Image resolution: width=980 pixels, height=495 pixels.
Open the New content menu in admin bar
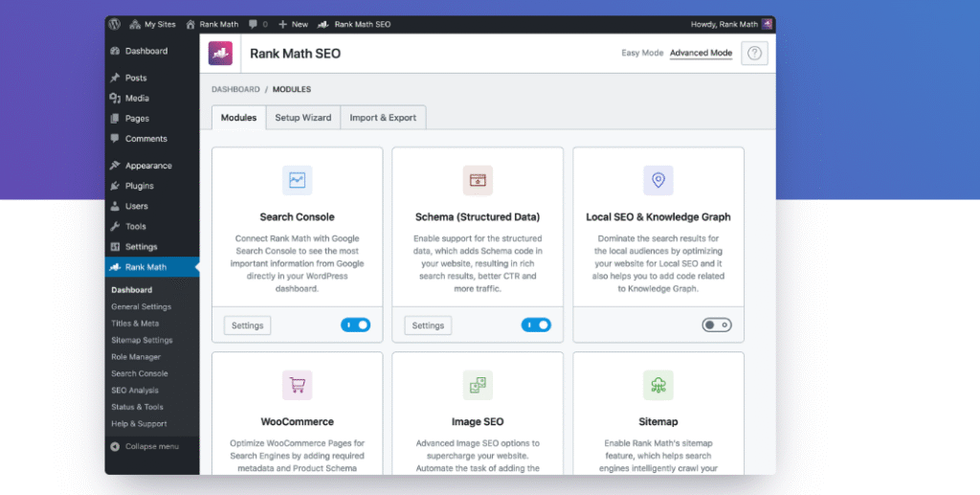tap(294, 24)
